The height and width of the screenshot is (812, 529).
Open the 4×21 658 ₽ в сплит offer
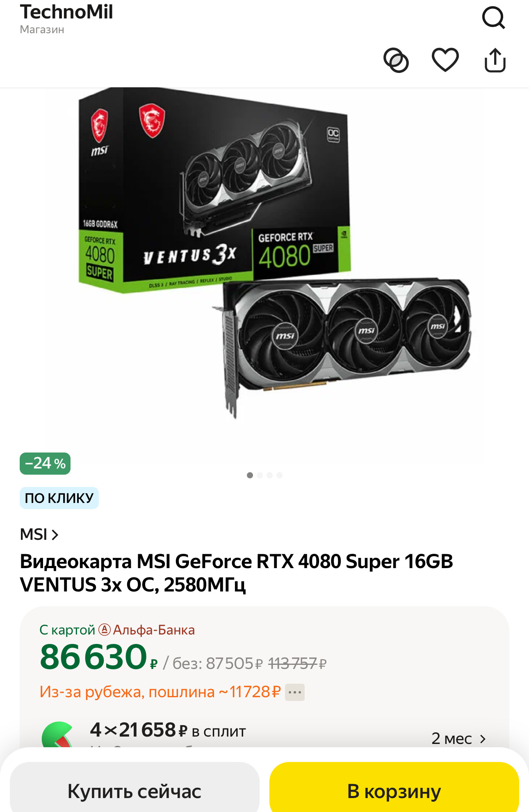pyautogui.click(x=168, y=730)
